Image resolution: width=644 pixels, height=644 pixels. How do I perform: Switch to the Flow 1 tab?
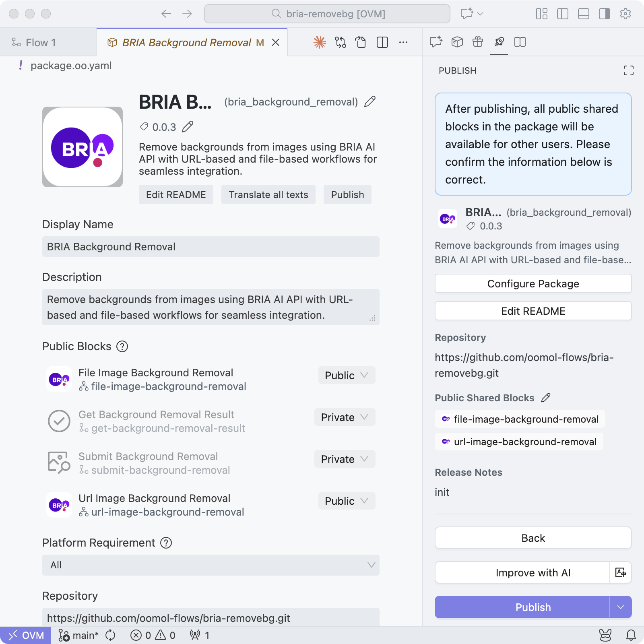(x=40, y=43)
